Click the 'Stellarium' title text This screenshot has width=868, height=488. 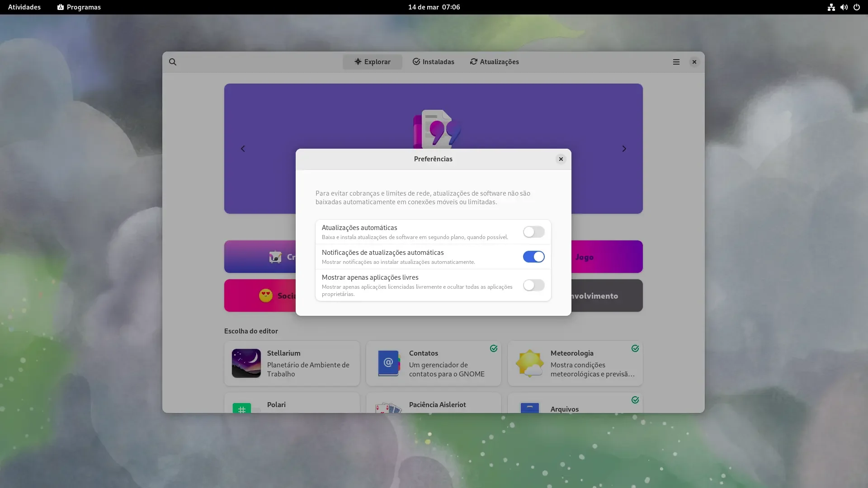pyautogui.click(x=283, y=353)
